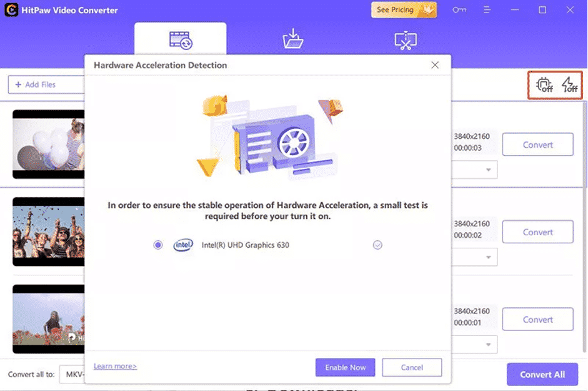Follow the Learn more link
The width and height of the screenshot is (588, 391).
click(115, 366)
